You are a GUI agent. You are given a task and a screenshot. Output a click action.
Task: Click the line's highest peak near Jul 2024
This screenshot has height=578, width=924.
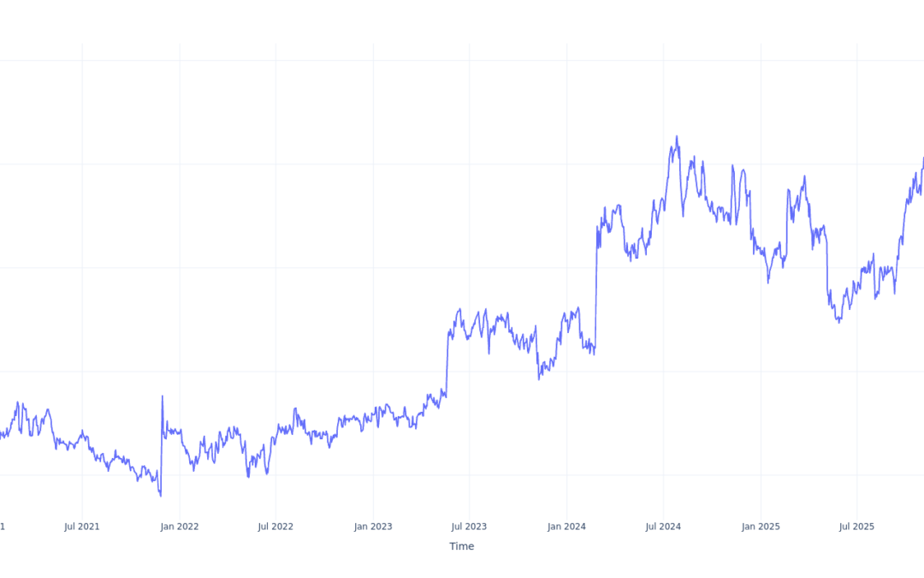tap(677, 136)
